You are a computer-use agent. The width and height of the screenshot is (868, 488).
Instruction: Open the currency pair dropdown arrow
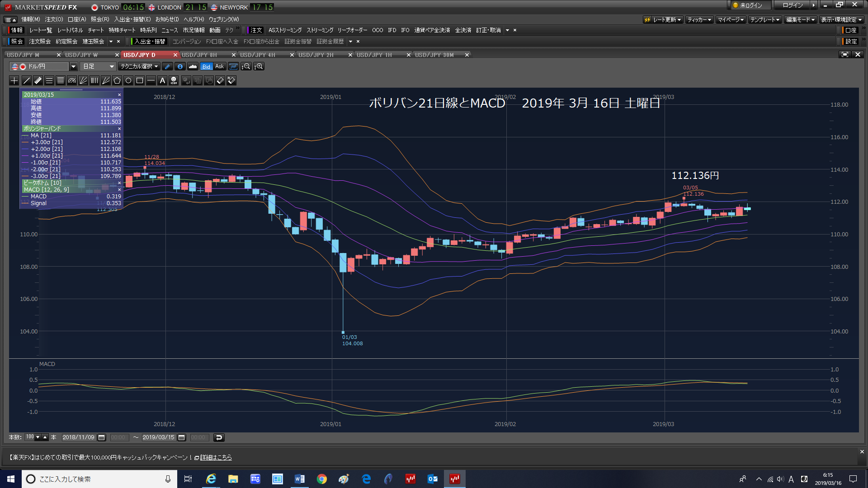pyautogui.click(x=73, y=66)
